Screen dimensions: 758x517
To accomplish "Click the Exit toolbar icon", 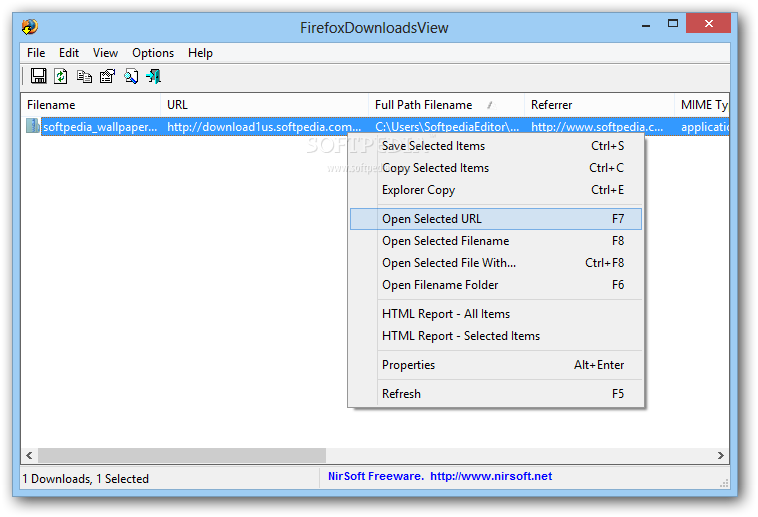I will 154,76.
